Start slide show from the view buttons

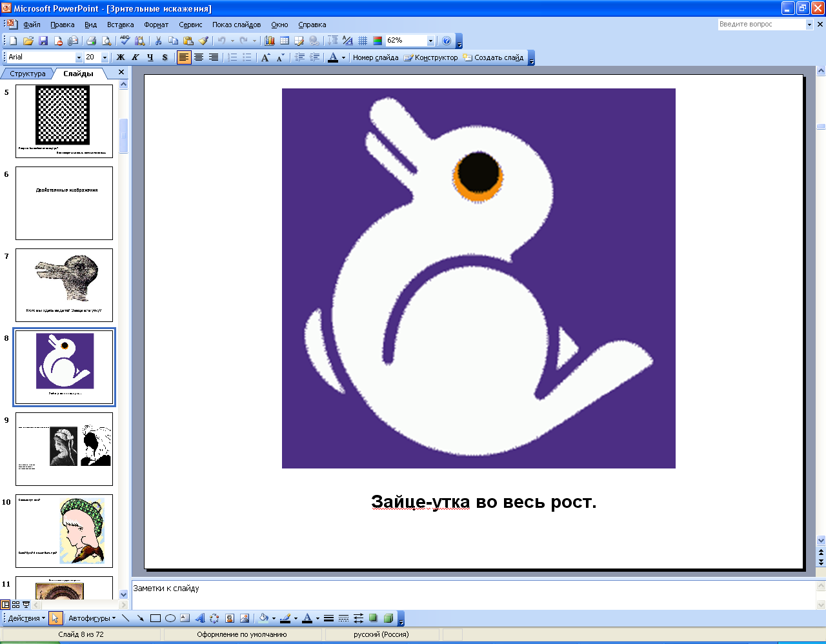coord(26,605)
